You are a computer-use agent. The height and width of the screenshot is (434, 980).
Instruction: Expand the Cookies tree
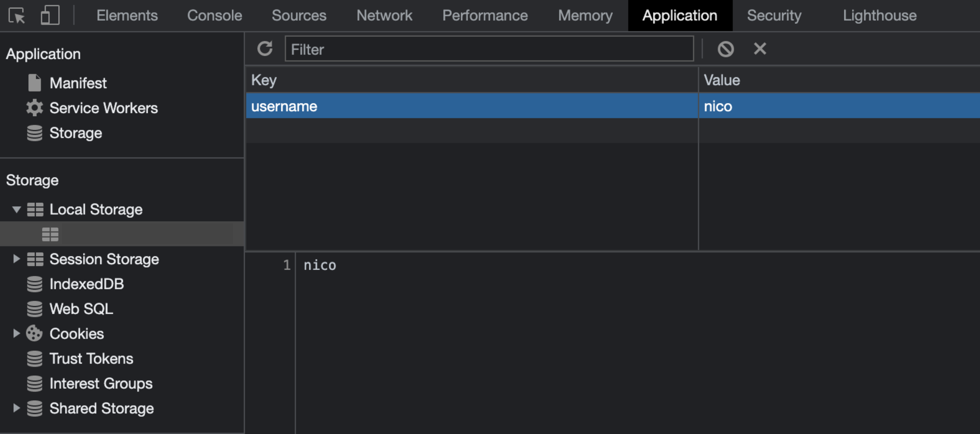pos(16,333)
